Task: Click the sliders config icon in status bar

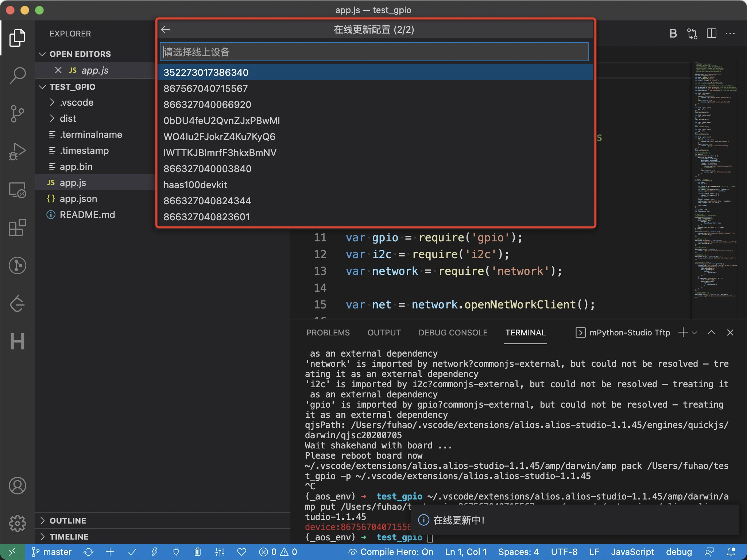Action: point(220,552)
